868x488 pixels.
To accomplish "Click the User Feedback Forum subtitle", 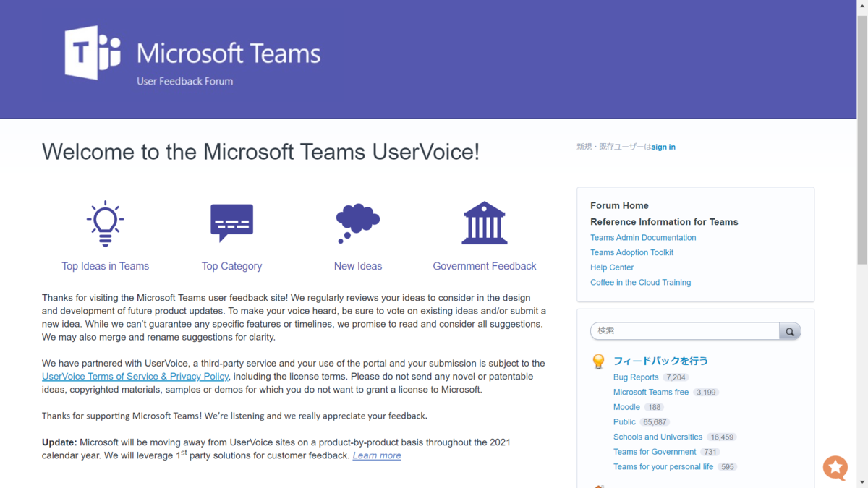I will pyautogui.click(x=185, y=81).
